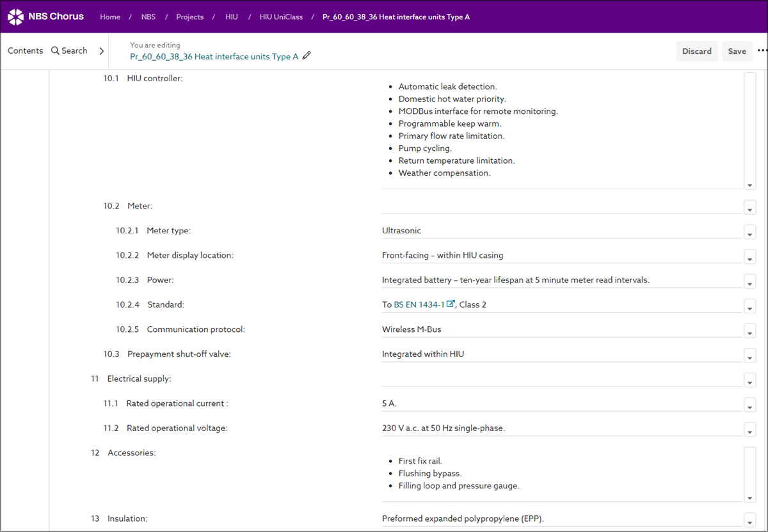Open the Contents panel
768x532 pixels.
point(26,51)
